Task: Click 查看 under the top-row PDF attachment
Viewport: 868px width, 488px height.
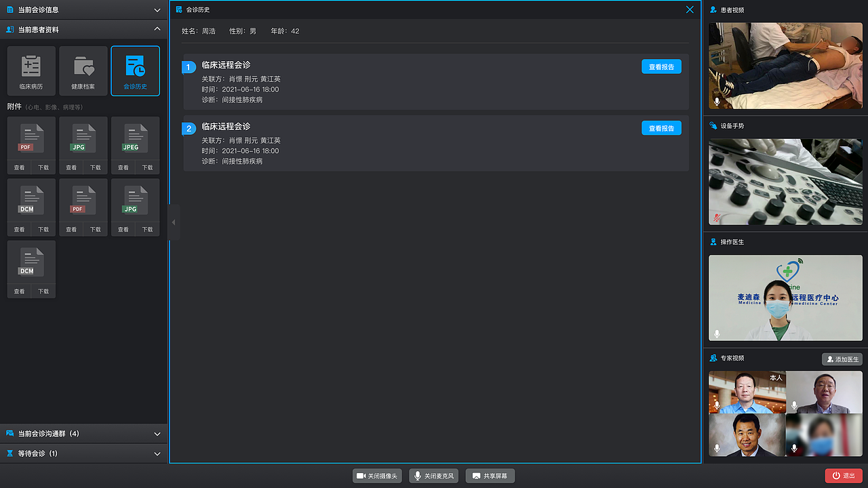Action: [19, 167]
